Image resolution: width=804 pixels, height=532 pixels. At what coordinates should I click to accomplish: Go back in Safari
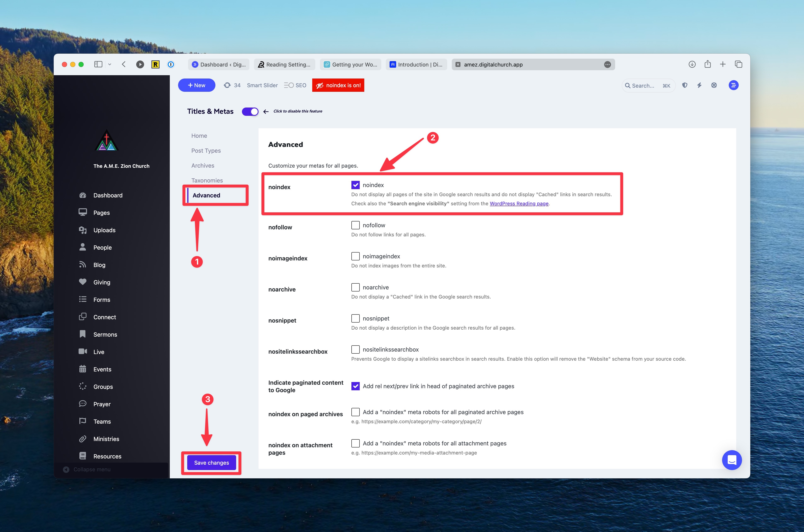pyautogui.click(x=124, y=64)
